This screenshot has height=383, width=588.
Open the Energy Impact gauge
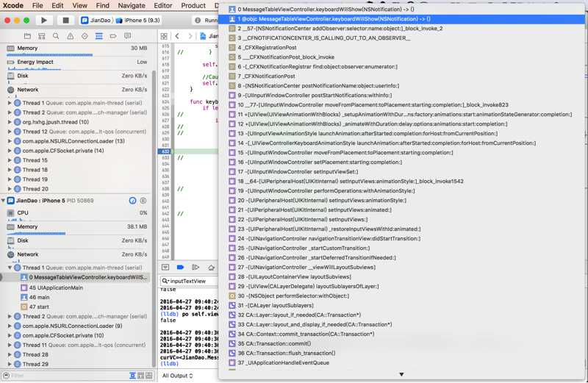77,64
